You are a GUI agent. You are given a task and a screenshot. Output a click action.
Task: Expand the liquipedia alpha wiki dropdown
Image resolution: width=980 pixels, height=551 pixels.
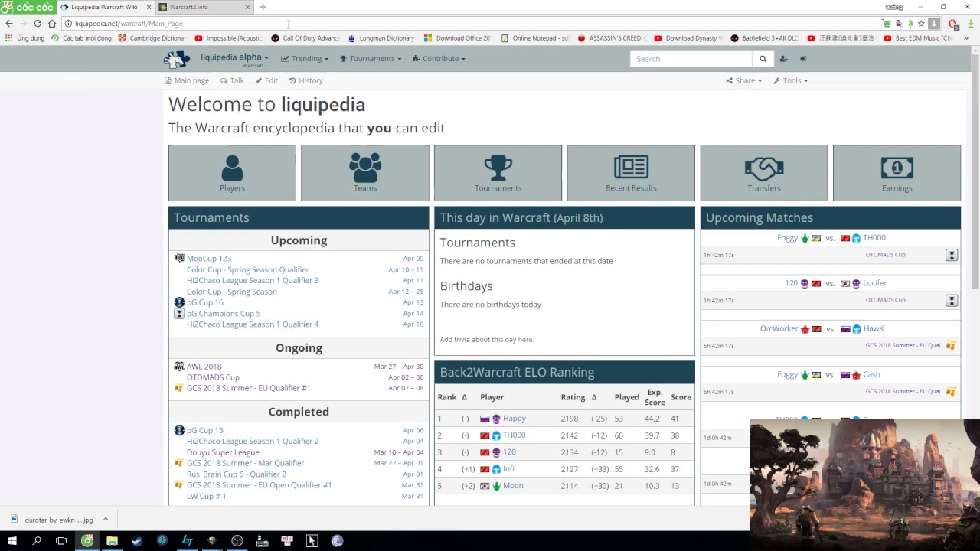tap(234, 58)
